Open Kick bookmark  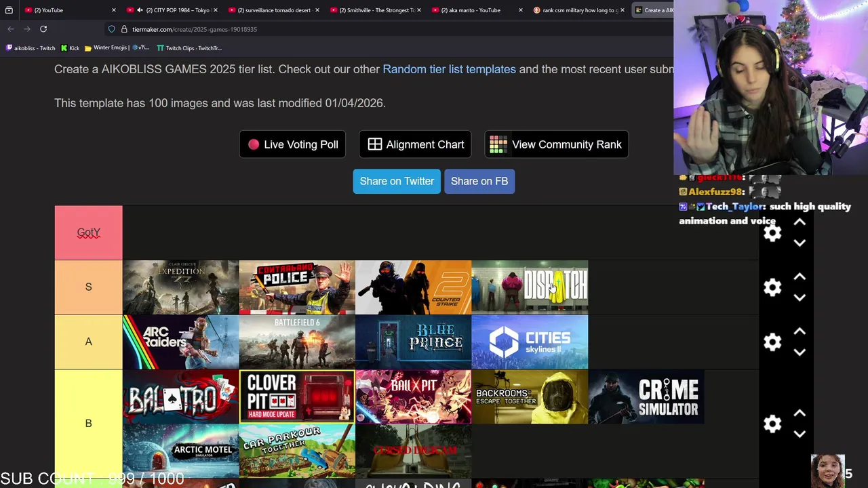(x=70, y=48)
